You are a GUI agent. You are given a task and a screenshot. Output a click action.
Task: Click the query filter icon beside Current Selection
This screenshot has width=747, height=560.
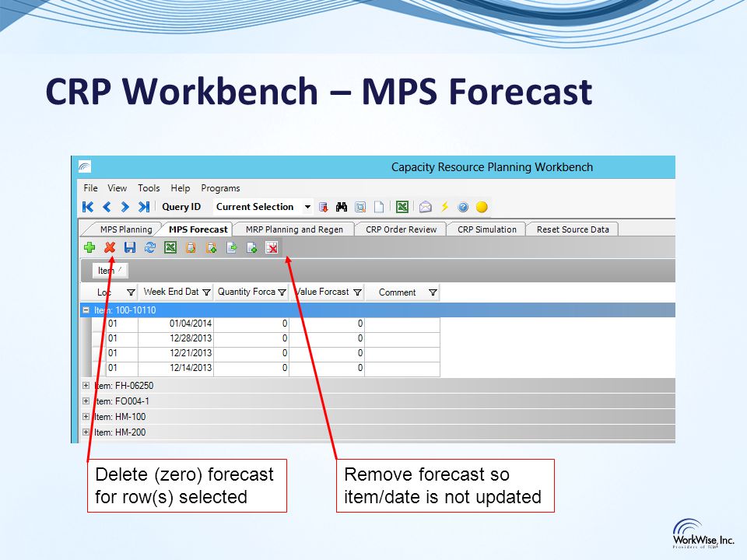pyautogui.click(x=324, y=207)
